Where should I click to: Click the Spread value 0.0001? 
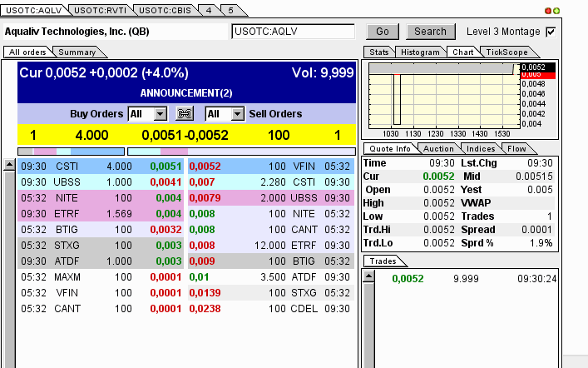point(536,230)
